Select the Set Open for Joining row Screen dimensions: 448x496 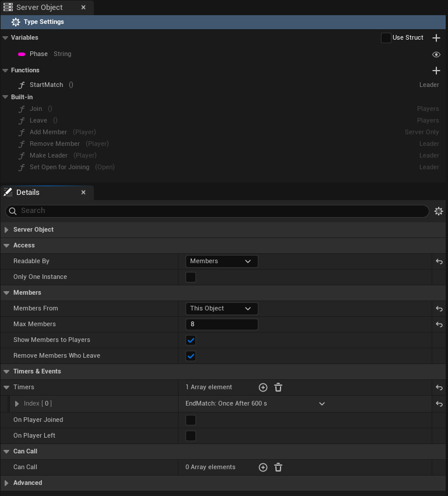tap(223, 167)
